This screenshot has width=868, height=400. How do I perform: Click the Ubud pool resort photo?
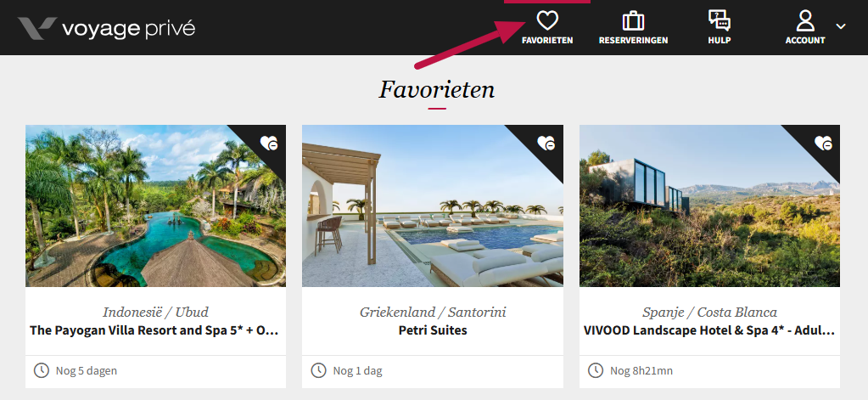pos(155,206)
